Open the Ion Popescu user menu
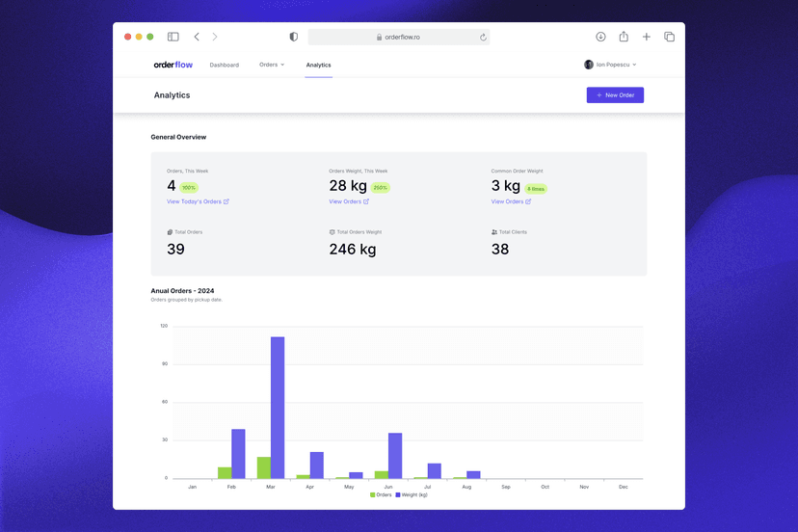This screenshot has height=532, width=798. [x=610, y=65]
